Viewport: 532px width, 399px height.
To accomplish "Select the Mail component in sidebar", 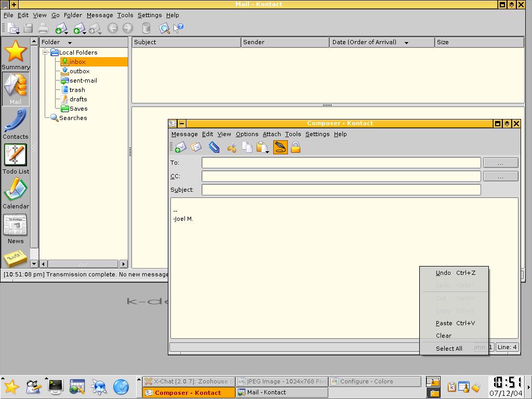I will click(x=15, y=89).
